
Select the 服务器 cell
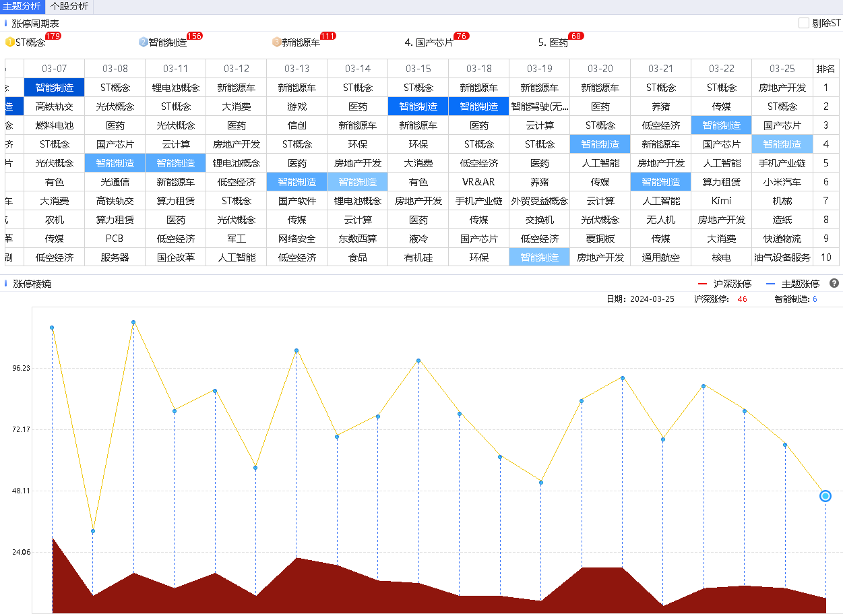tap(115, 257)
